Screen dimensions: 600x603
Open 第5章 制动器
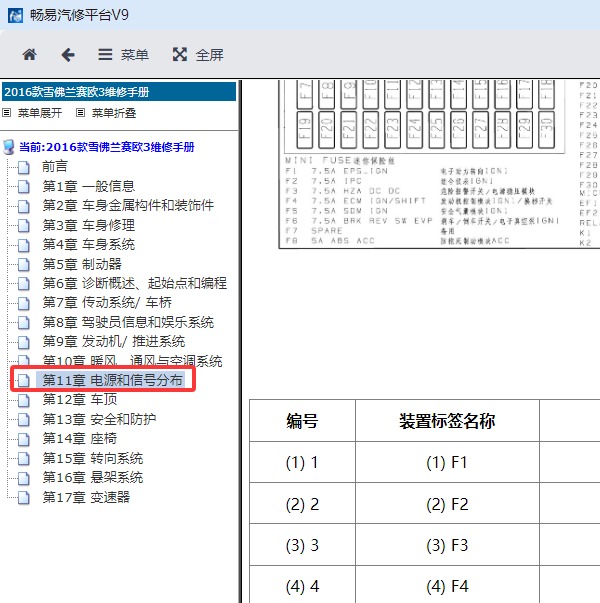pyautogui.click(x=82, y=264)
